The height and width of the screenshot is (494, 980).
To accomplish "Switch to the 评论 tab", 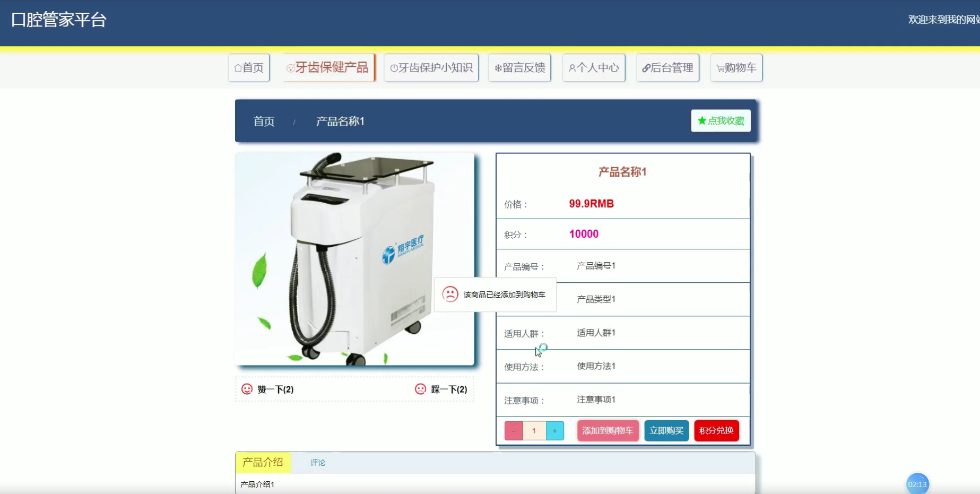I will pyautogui.click(x=318, y=463).
